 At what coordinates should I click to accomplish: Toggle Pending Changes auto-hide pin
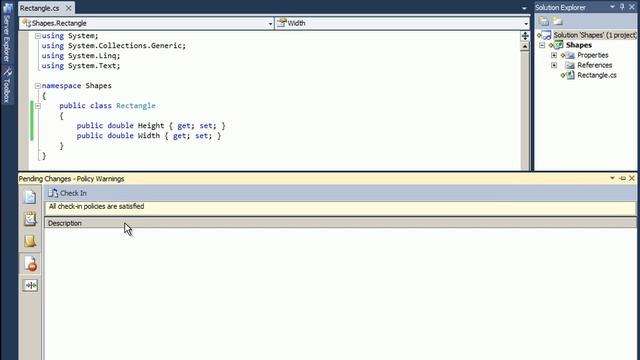(622, 178)
